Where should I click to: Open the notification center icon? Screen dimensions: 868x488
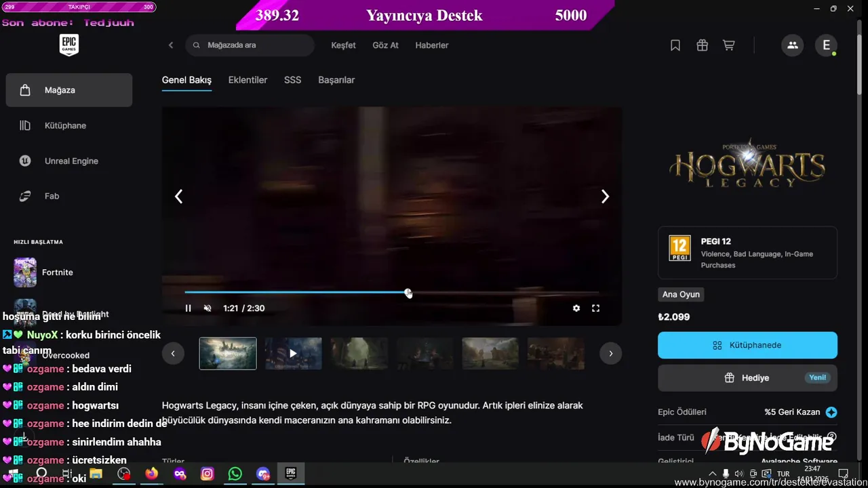(x=843, y=474)
